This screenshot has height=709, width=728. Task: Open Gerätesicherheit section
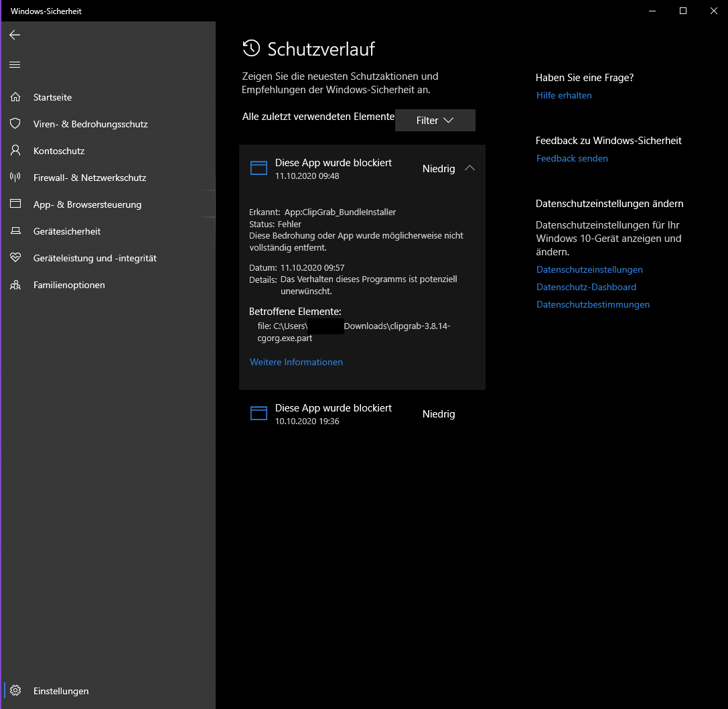(108, 231)
